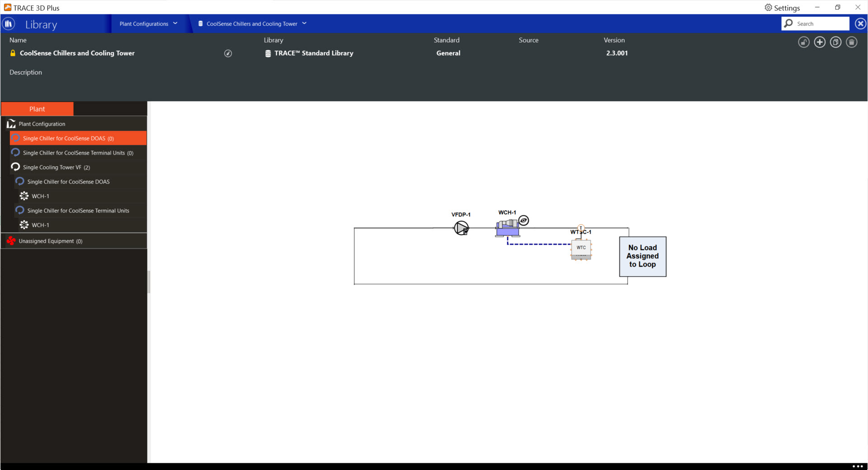Switch to the Plant tab
This screenshot has width=868, height=470.
37,108
